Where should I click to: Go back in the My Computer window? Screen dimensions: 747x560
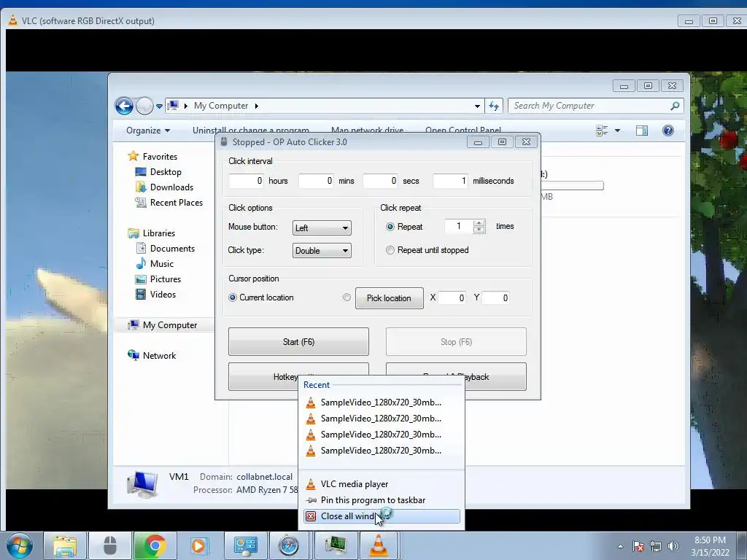(x=124, y=106)
